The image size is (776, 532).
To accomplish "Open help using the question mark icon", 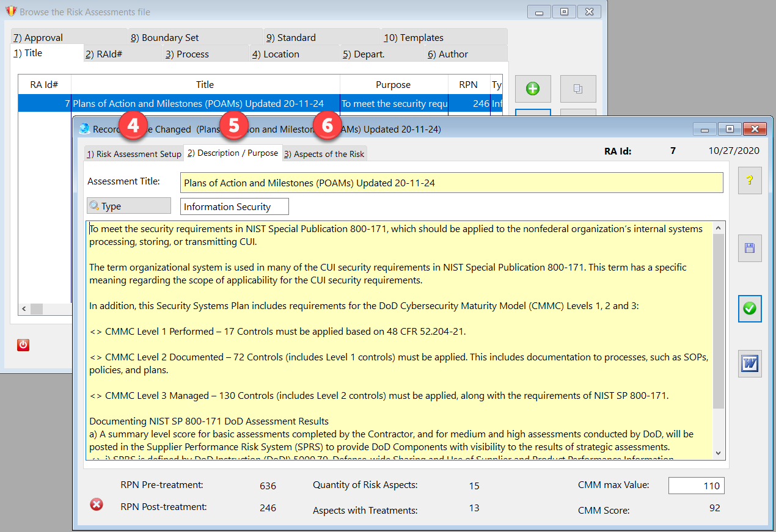I will pyautogui.click(x=750, y=180).
